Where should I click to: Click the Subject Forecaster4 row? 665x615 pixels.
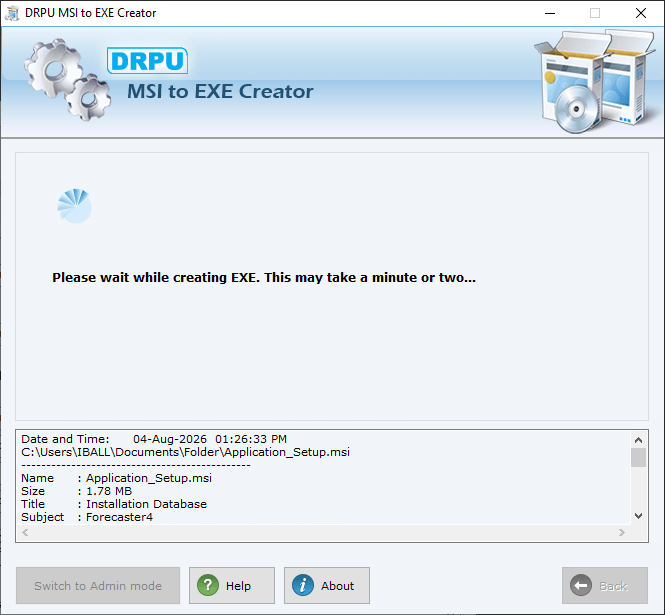[87, 517]
